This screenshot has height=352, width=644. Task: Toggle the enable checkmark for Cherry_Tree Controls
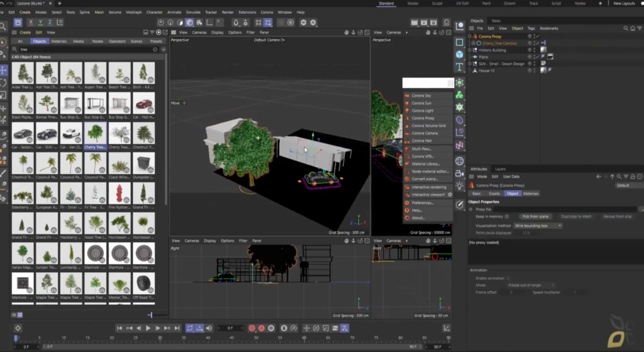[538, 43]
